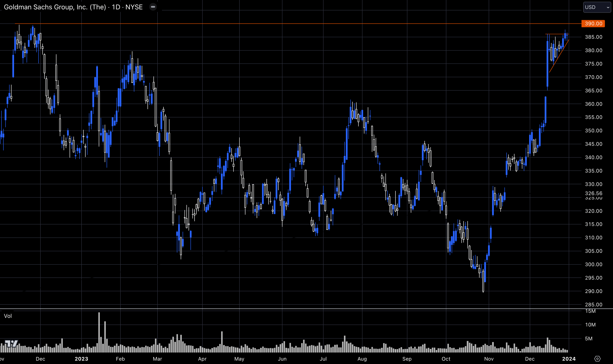Click the 385.00 price scale label
This screenshot has height=364, width=613.
coord(593,37)
